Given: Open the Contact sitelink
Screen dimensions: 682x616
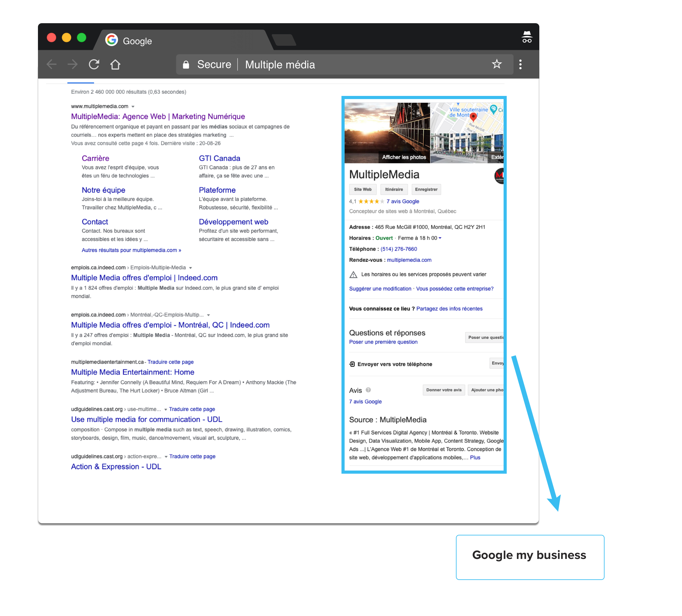Looking at the screenshot, I should 95,222.
